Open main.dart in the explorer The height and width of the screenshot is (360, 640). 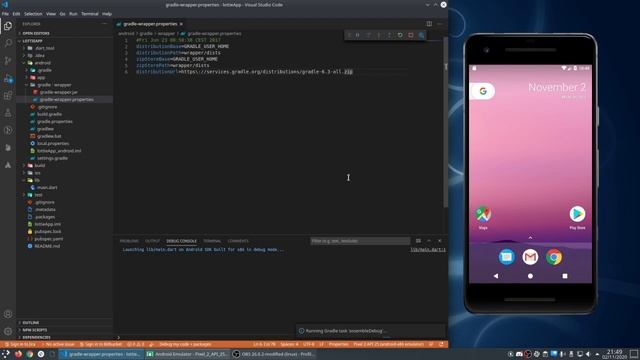pyautogui.click(x=47, y=187)
